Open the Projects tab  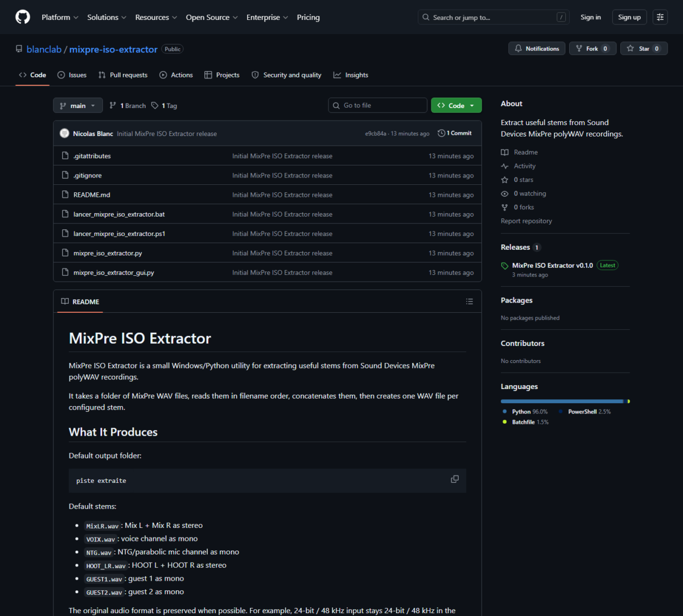tap(222, 75)
